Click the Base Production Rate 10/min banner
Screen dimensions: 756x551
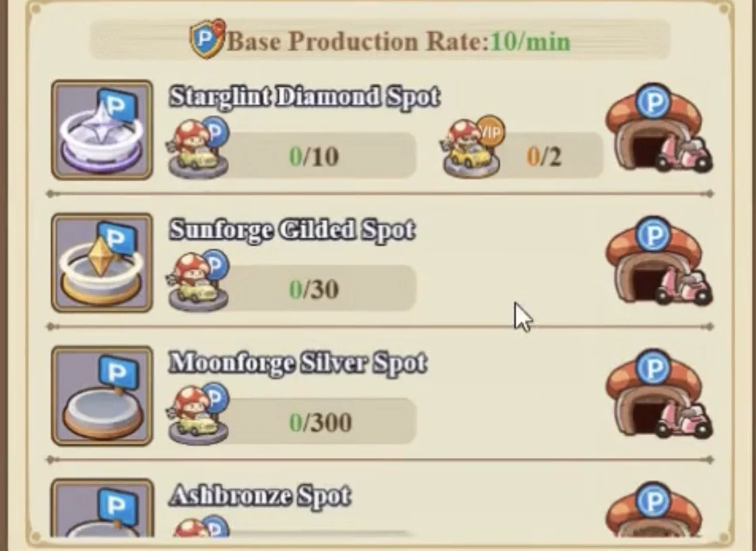(380, 40)
